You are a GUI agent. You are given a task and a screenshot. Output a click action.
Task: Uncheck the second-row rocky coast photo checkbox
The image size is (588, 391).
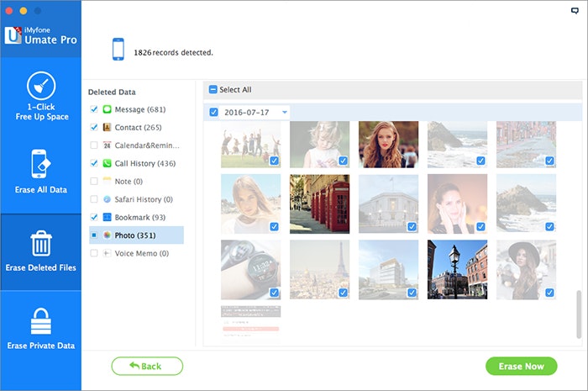click(549, 227)
